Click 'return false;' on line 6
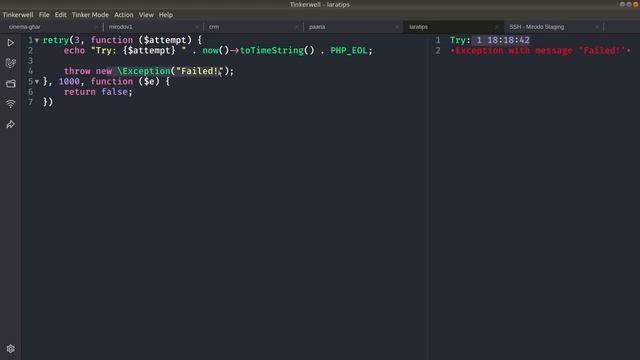This screenshot has width=640, height=360. (x=98, y=92)
